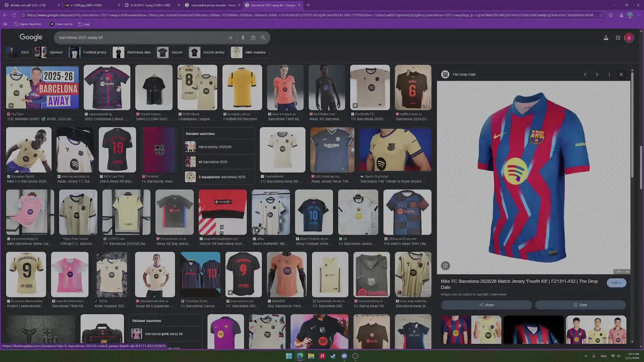Open the Google apps grid
Image resolution: width=644 pixels, height=362 pixels.
(618, 38)
